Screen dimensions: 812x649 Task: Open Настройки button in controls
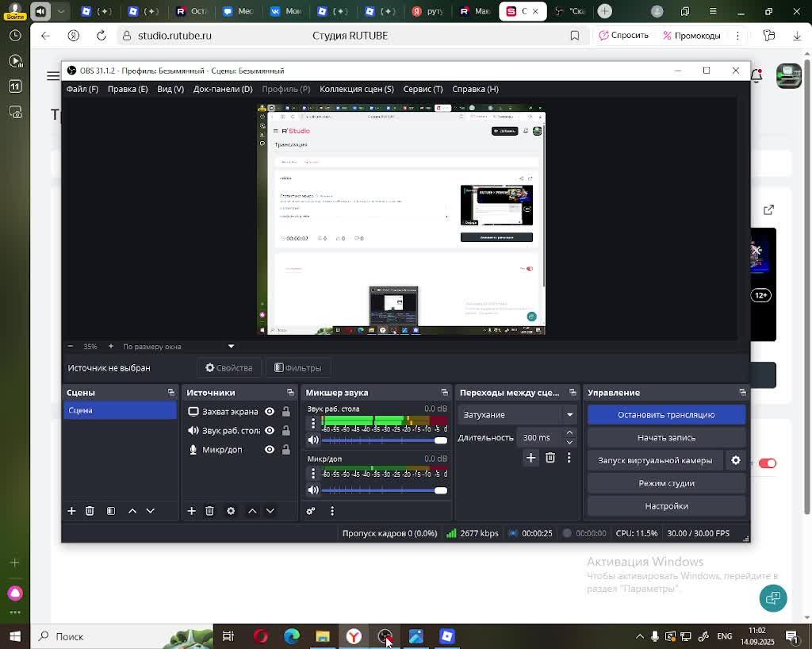666,506
